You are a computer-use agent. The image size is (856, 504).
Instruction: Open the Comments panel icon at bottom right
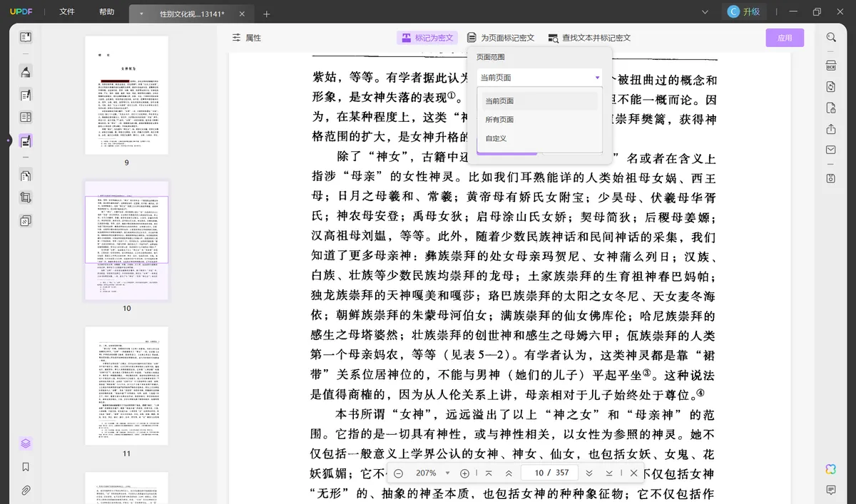pos(831,490)
